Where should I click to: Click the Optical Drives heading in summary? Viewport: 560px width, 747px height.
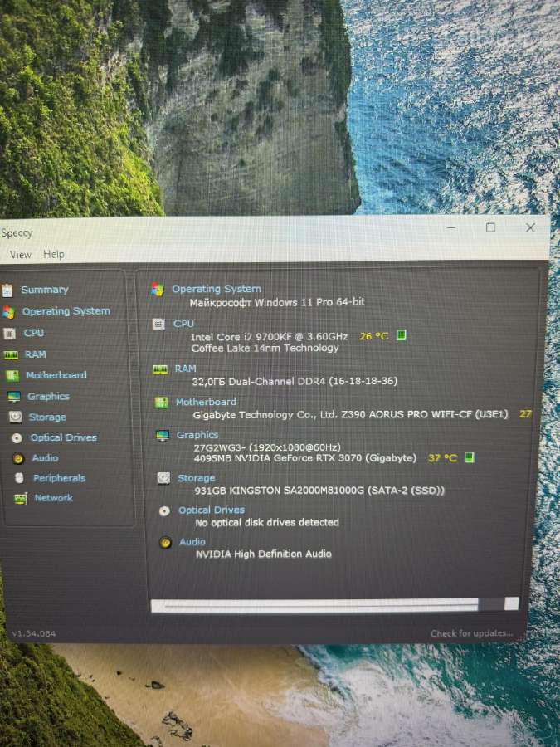click(x=212, y=510)
